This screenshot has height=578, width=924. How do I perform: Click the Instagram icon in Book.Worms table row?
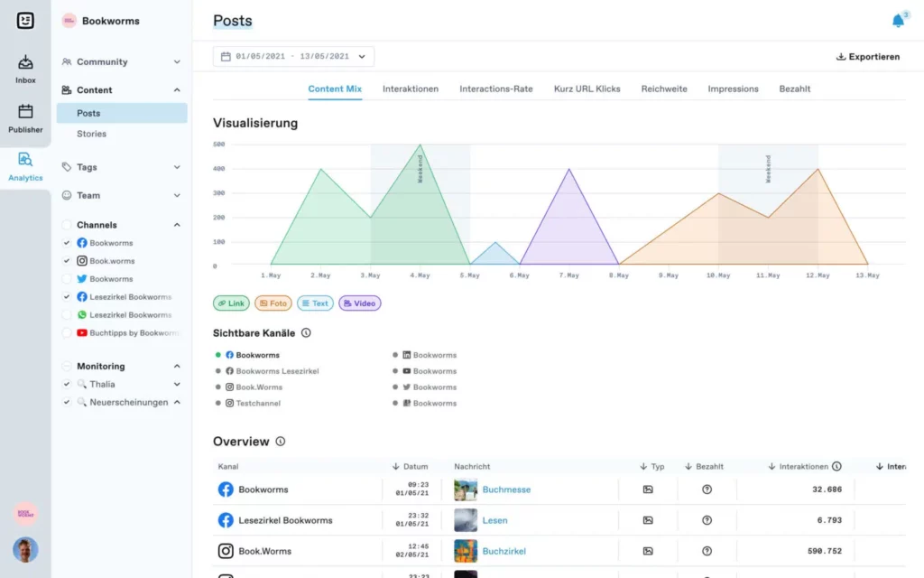[226, 551]
